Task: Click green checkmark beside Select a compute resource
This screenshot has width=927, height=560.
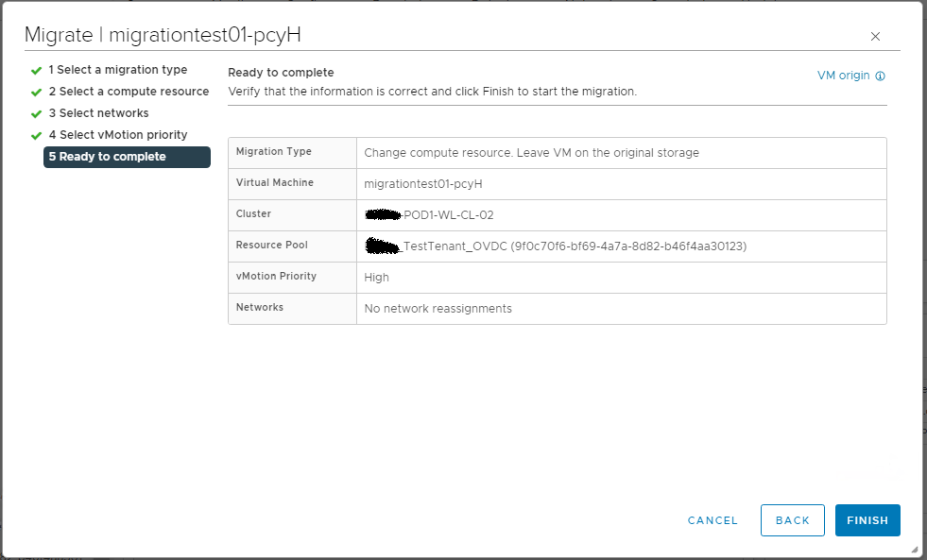Action: point(36,93)
